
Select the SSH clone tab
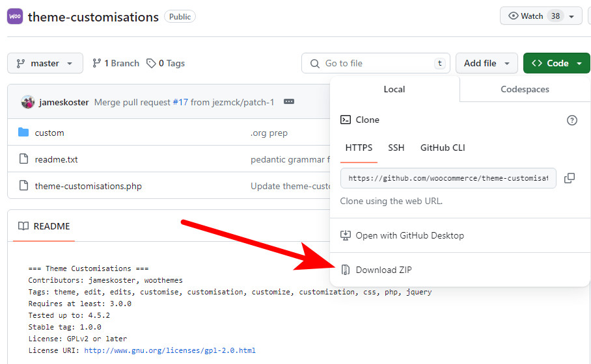396,148
